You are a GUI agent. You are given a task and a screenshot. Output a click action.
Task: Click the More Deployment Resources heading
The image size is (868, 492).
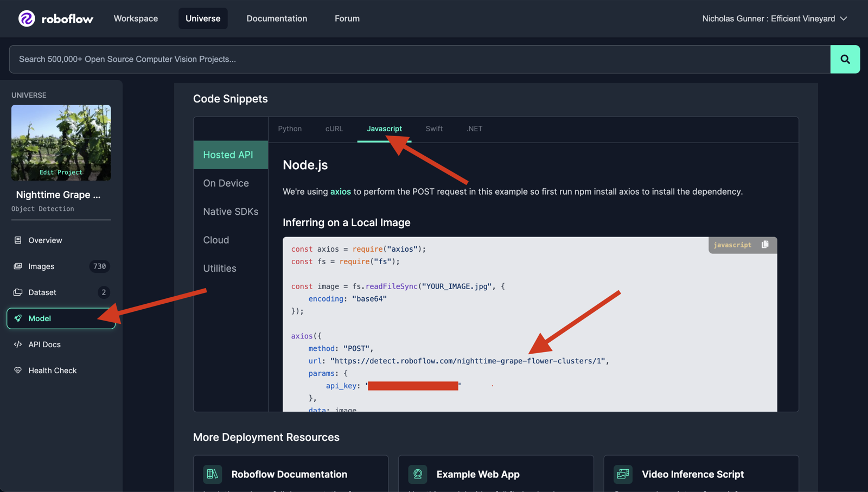tap(266, 437)
